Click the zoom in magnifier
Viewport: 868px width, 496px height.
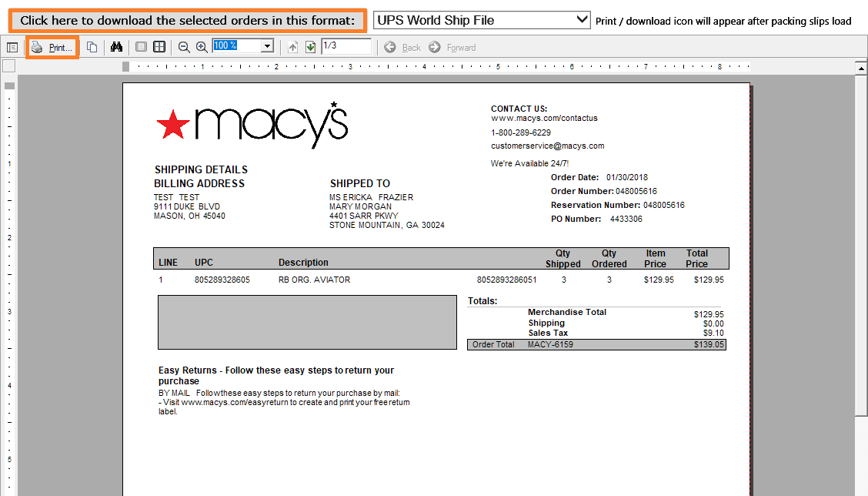[202, 48]
